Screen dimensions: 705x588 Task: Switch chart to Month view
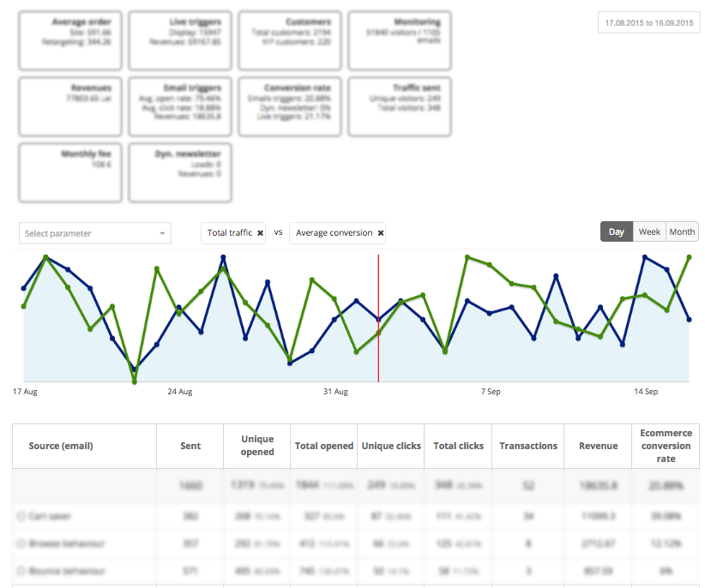pyautogui.click(x=682, y=231)
